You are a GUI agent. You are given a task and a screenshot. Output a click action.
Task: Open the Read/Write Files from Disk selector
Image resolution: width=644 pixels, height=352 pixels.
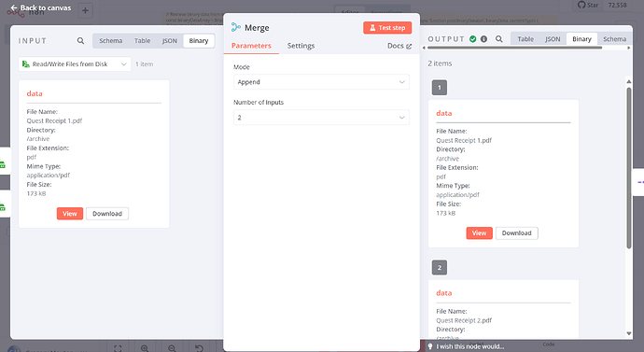(x=75, y=64)
